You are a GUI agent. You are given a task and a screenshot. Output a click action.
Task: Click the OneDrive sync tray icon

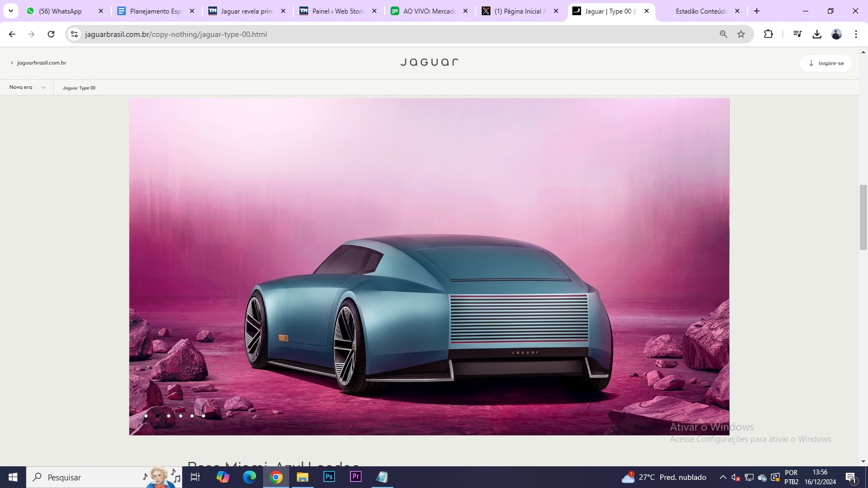tap(762, 477)
